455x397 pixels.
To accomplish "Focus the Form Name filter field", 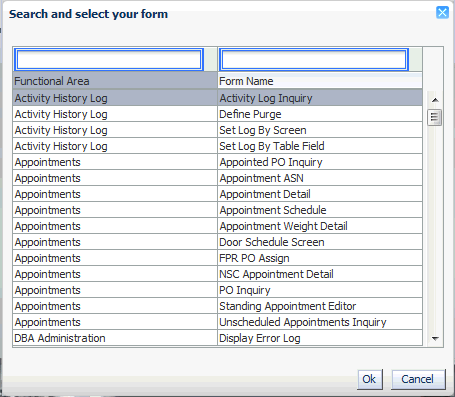I will tap(313, 60).
